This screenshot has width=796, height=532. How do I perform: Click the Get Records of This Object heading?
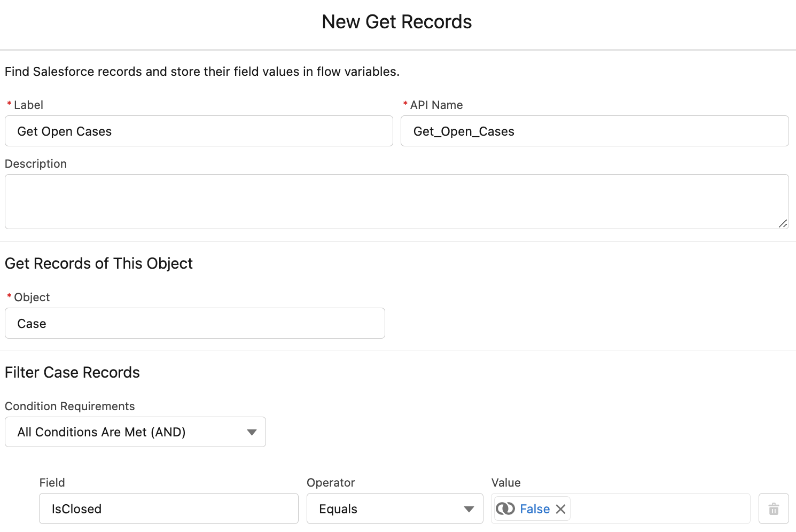coord(99,263)
